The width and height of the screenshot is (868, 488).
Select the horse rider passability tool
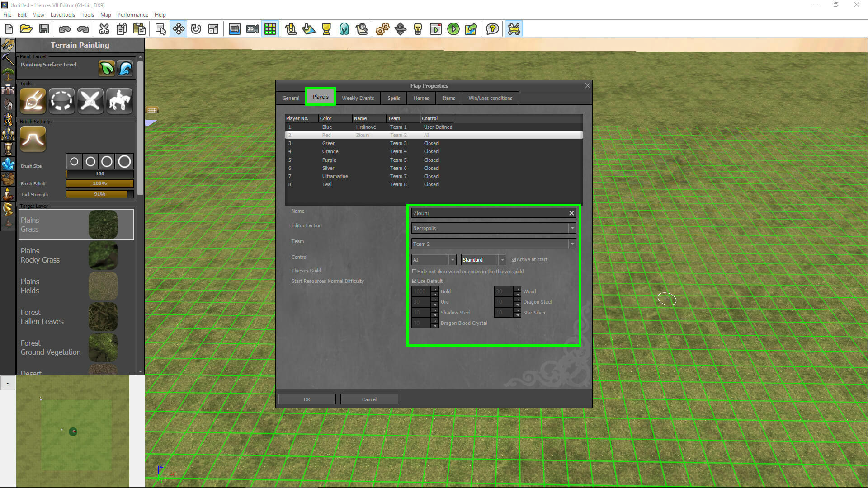point(119,100)
